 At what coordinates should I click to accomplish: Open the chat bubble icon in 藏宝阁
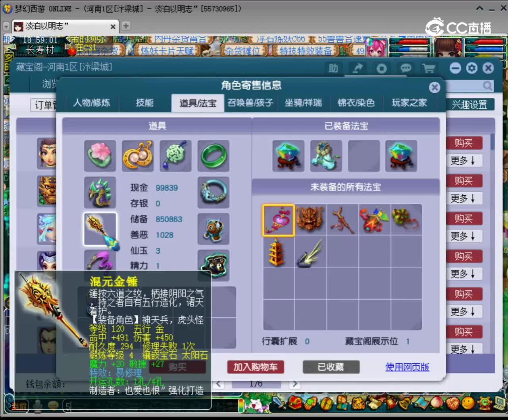[406, 68]
